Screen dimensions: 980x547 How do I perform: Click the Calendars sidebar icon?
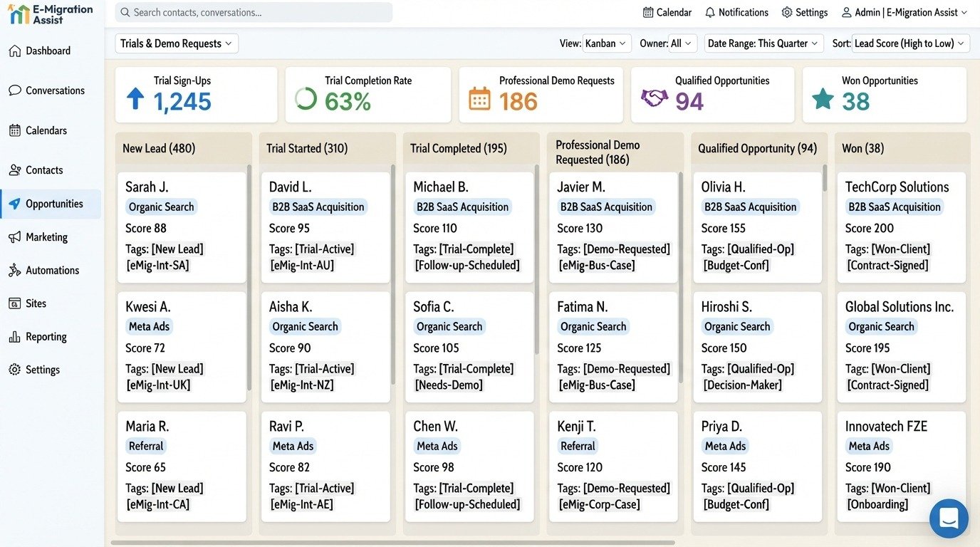click(x=14, y=130)
